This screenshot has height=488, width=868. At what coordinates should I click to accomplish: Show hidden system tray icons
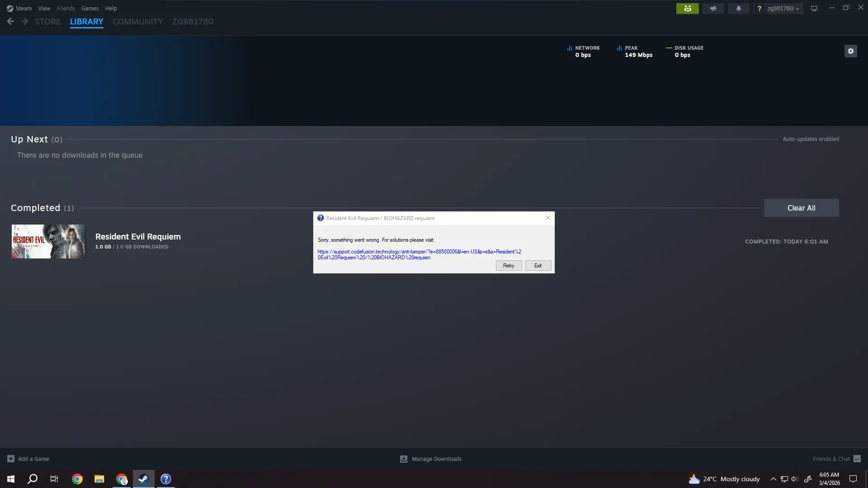tap(773, 479)
